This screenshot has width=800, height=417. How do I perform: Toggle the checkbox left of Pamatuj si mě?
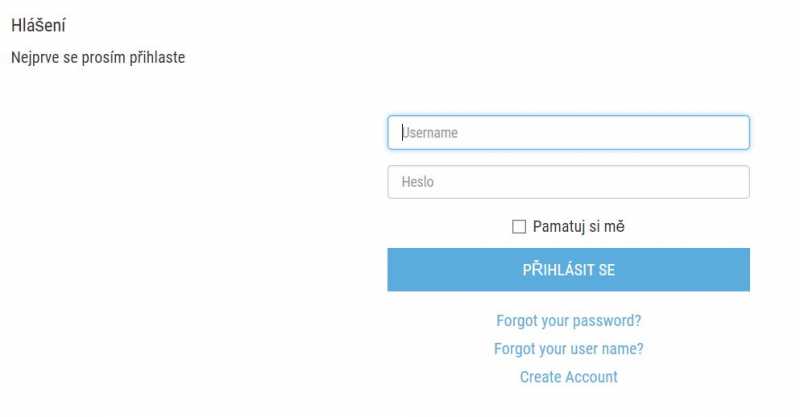[x=519, y=227]
